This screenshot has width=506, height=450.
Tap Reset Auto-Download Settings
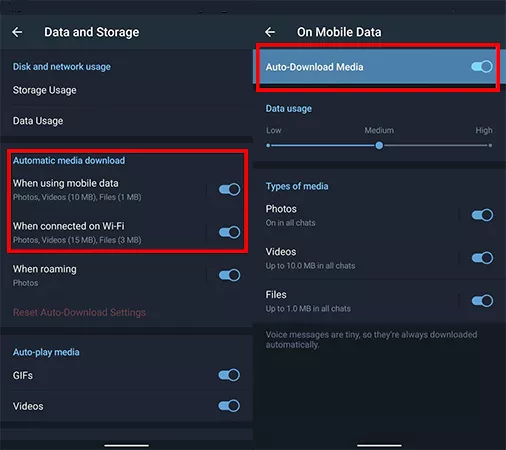pos(79,312)
